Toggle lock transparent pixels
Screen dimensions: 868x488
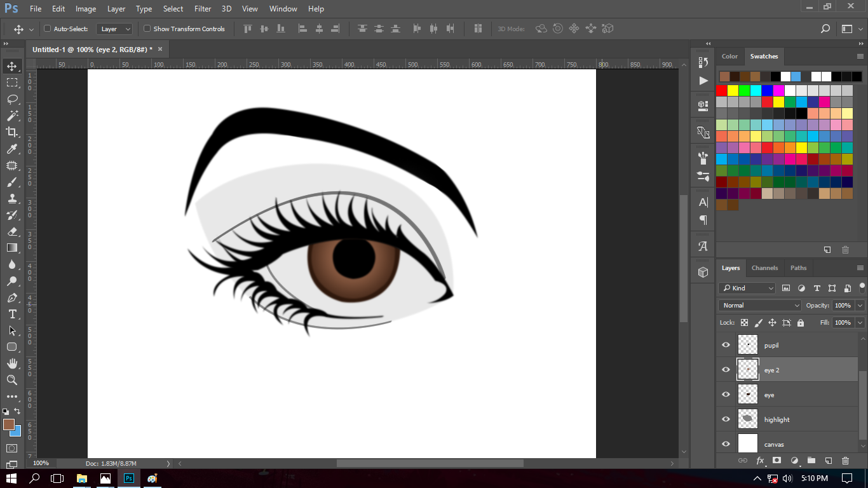[x=744, y=323]
